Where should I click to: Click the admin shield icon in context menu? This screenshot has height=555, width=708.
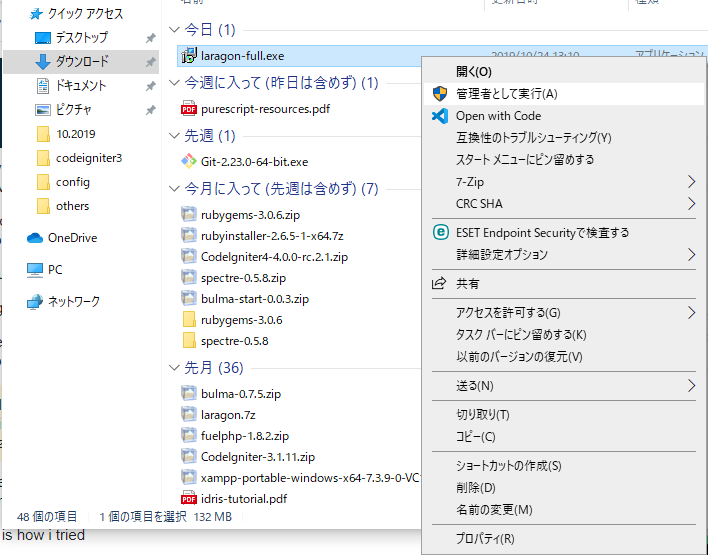[x=440, y=93]
